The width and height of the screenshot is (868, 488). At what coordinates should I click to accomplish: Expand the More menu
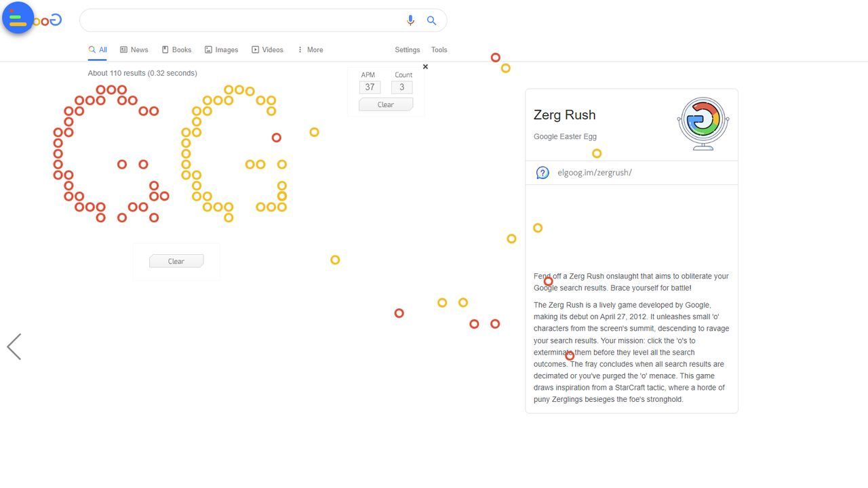tap(310, 49)
